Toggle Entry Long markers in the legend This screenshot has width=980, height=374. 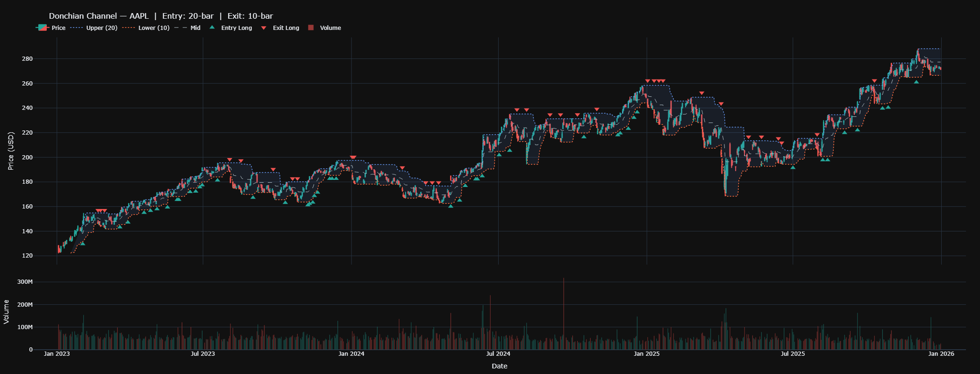230,28
